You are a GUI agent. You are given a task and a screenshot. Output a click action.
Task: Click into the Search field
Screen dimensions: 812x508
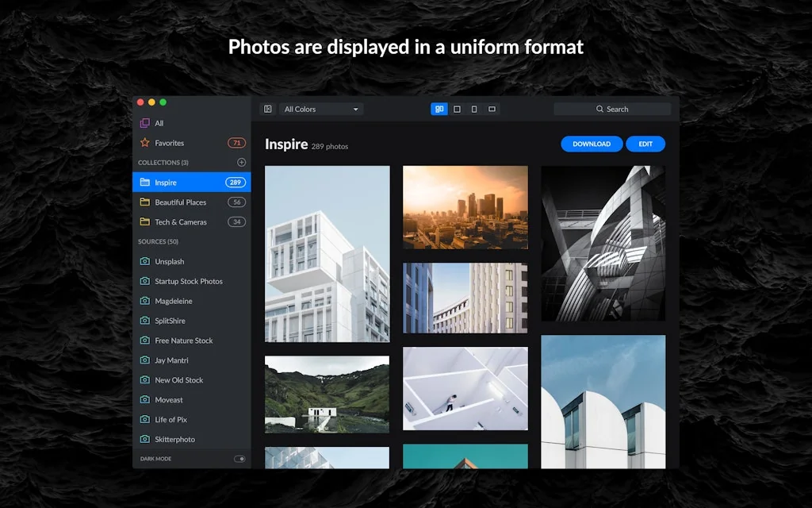612,110
